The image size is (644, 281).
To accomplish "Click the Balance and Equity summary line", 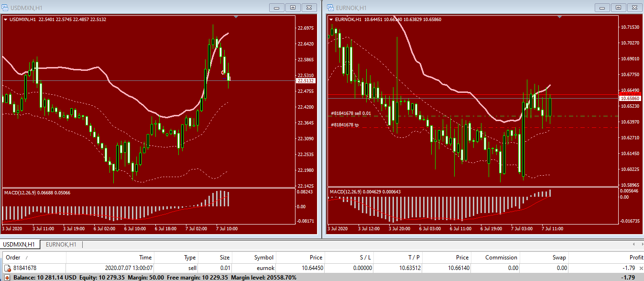I will tap(155, 278).
